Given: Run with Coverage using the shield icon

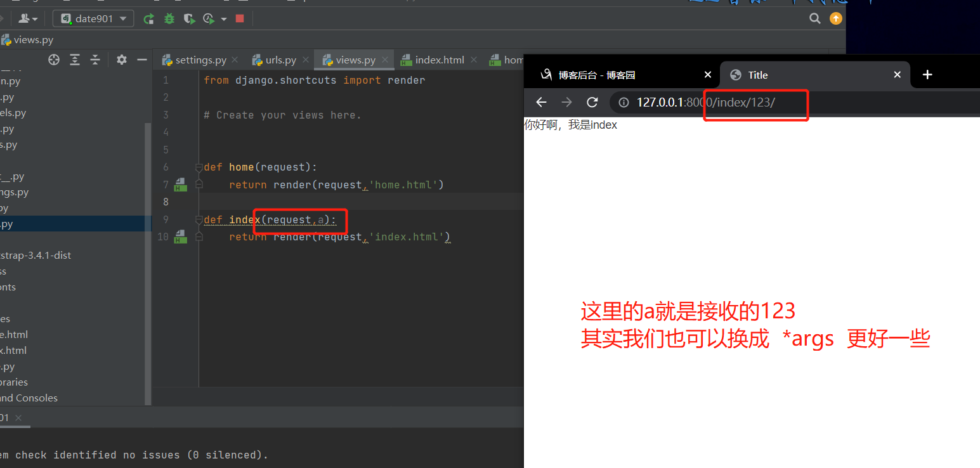Looking at the screenshot, I should point(189,19).
